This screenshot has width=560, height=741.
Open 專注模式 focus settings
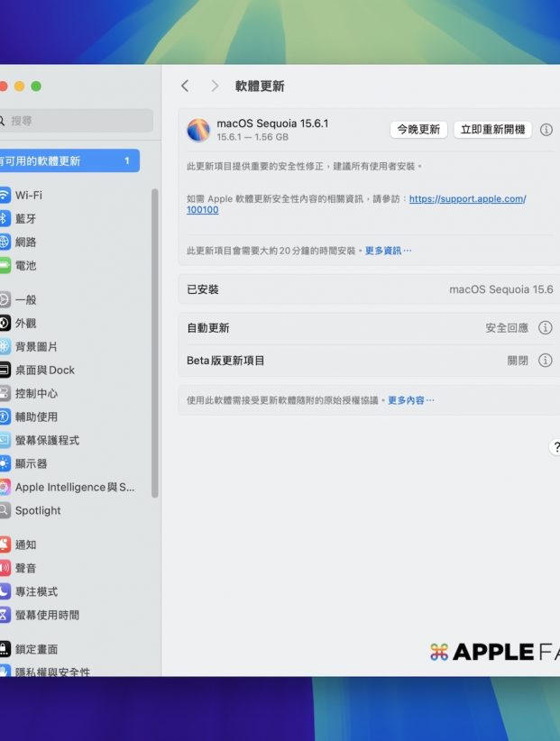tap(36, 591)
